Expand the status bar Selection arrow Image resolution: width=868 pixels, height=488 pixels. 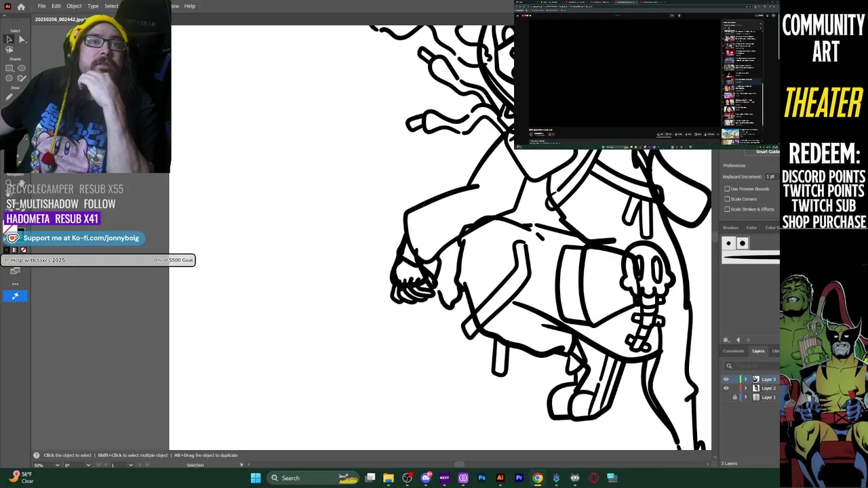pyautogui.click(x=241, y=465)
